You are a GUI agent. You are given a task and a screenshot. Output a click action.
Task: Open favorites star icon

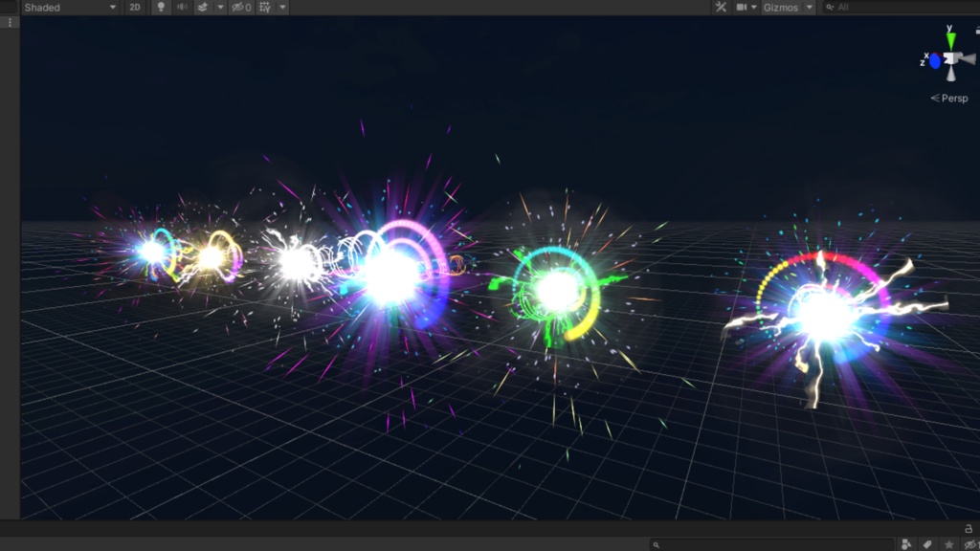click(x=948, y=544)
